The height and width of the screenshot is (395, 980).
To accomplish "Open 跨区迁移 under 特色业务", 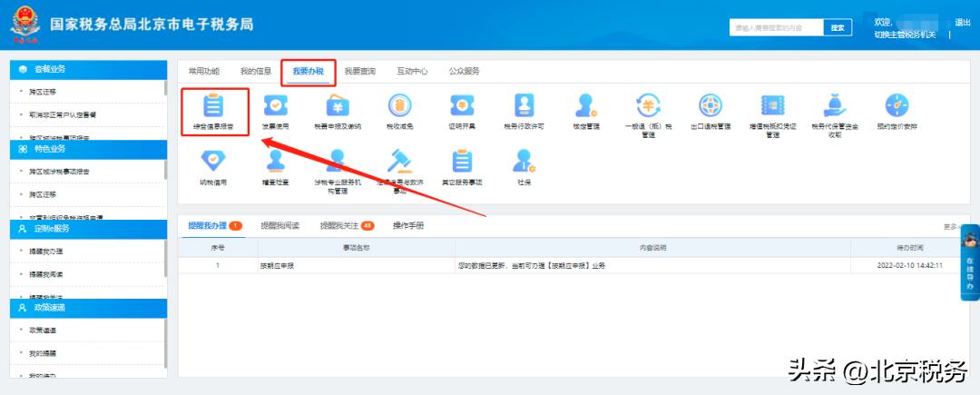I will [x=44, y=194].
